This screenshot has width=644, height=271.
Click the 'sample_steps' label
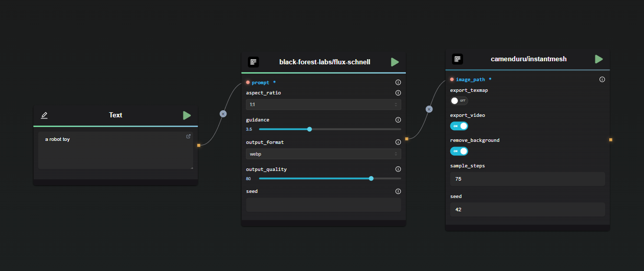coord(468,166)
